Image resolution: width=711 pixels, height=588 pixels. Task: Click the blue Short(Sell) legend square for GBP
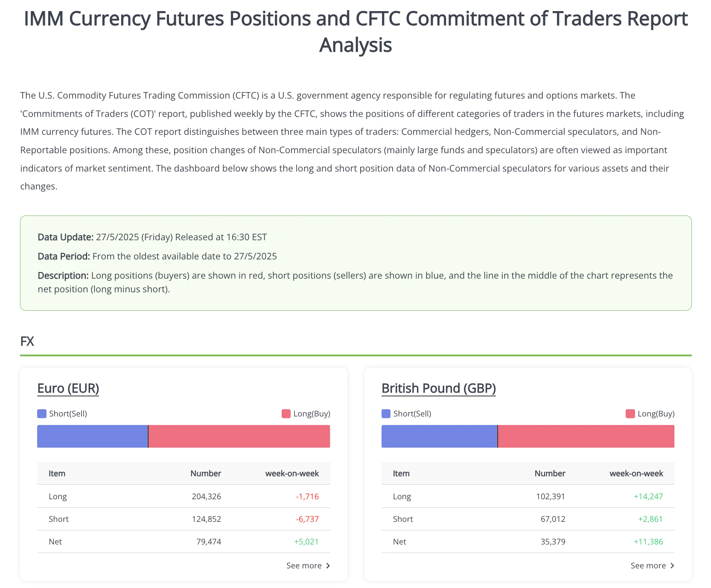pos(385,413)
